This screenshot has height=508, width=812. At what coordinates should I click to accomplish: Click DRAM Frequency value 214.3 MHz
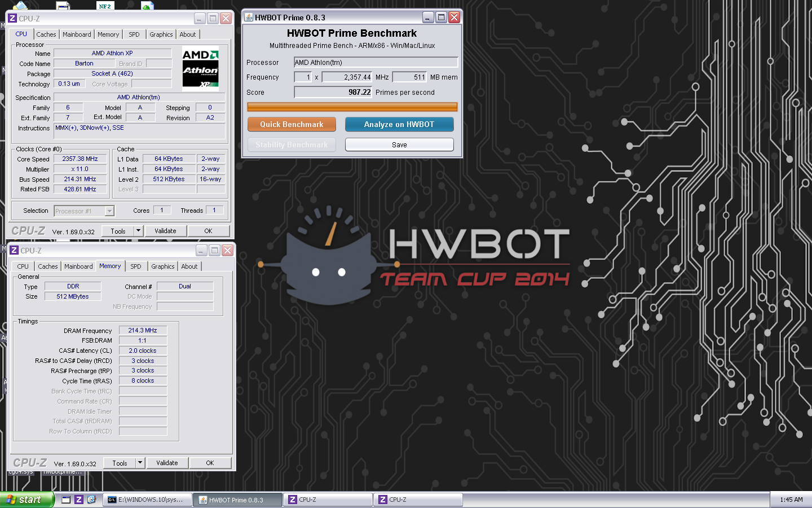[143, 330]
